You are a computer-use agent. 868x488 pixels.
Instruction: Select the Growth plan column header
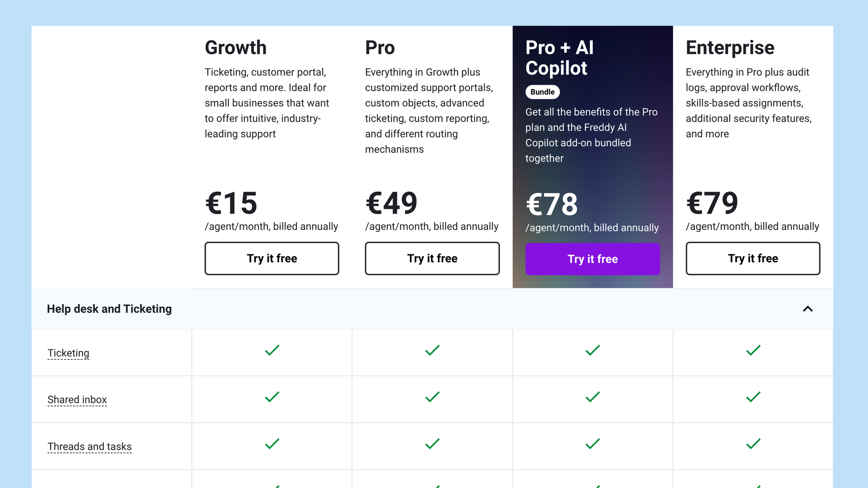click(x=236, y=48)
